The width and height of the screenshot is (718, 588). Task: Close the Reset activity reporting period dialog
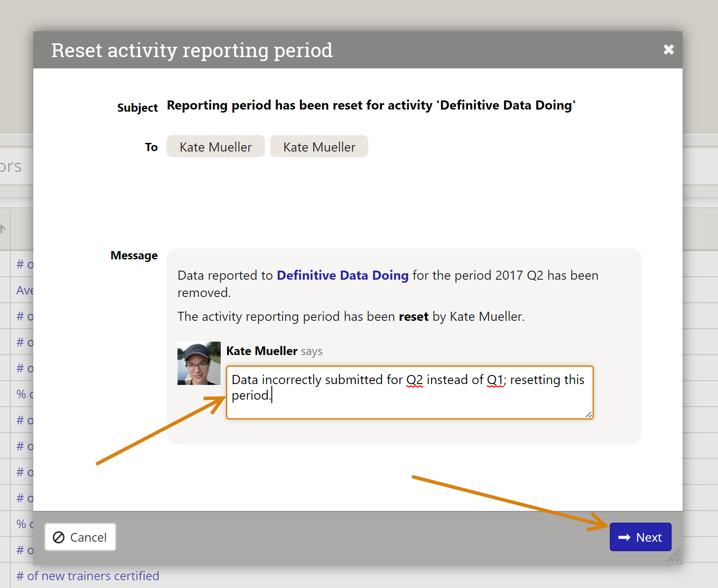coord(668,50)
